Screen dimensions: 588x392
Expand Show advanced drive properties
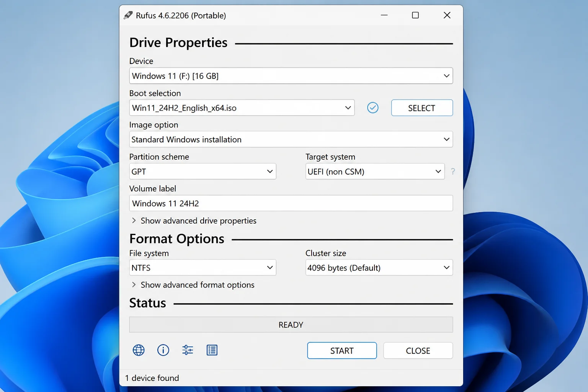pyautogui.click(x=194, y=221)
